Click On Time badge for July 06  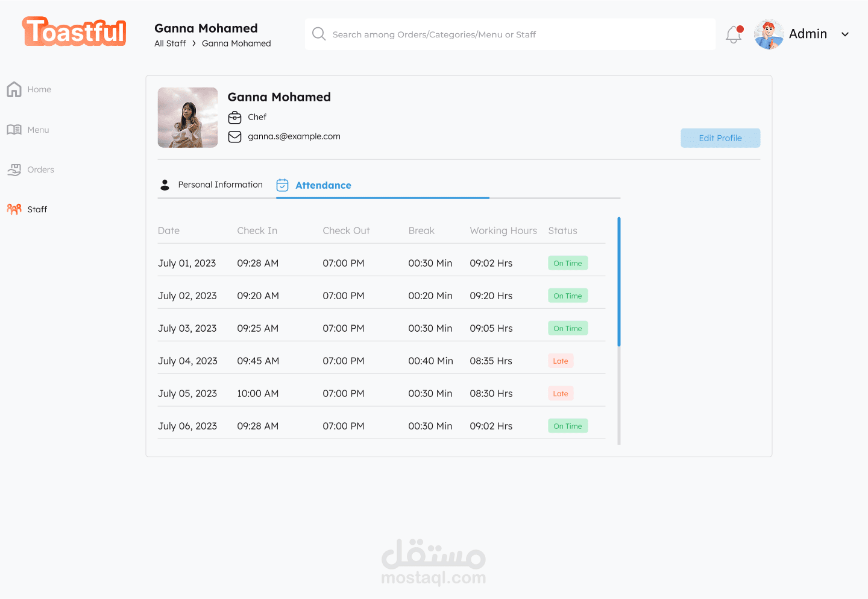coord(568,426)
